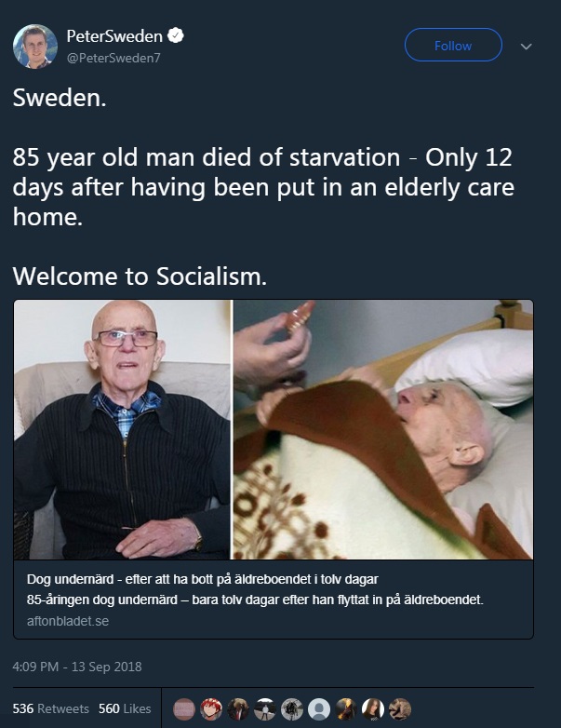Follow the PeterSweden account

coord(453,45)
